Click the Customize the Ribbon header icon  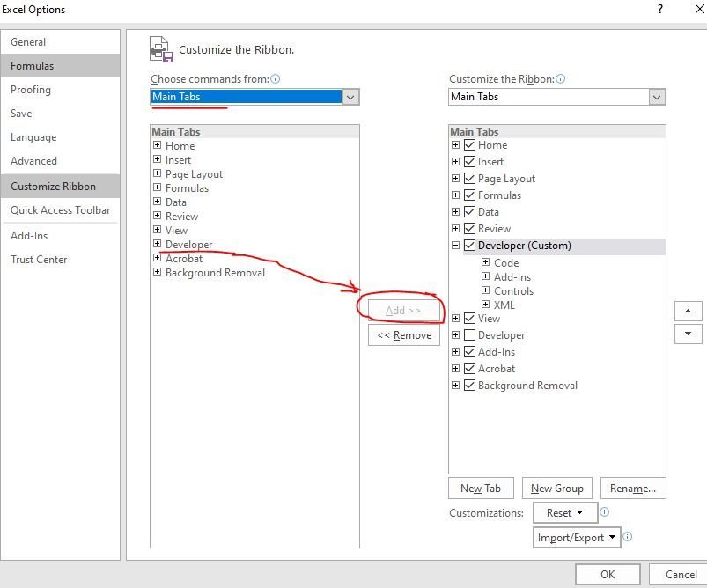pyautogui.click(x=160, y=49)
